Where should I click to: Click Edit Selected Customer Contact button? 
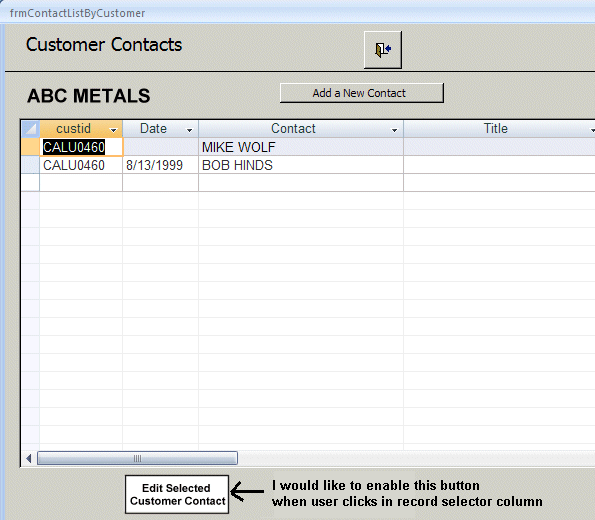click(x=177, y=494)
